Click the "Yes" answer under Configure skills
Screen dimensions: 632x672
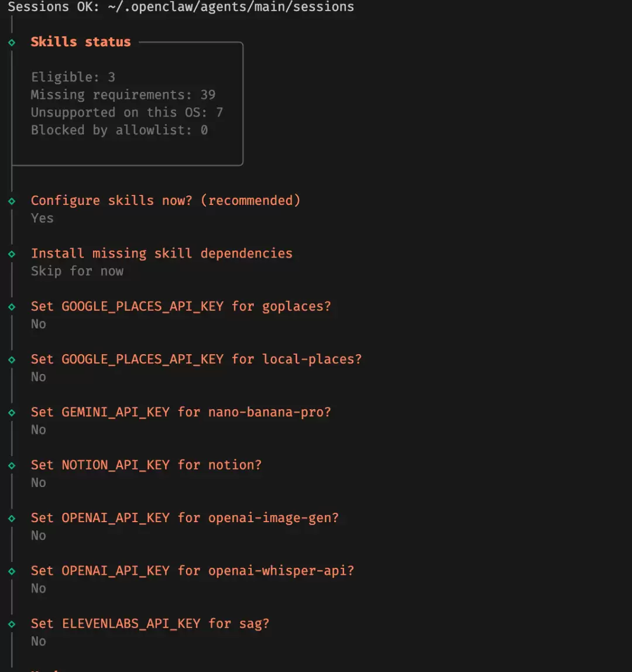[42, 218]
